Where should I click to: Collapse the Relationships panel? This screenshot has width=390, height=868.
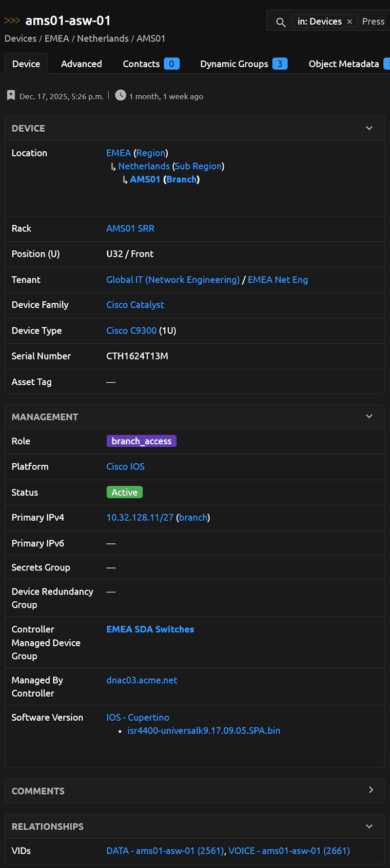369,826
